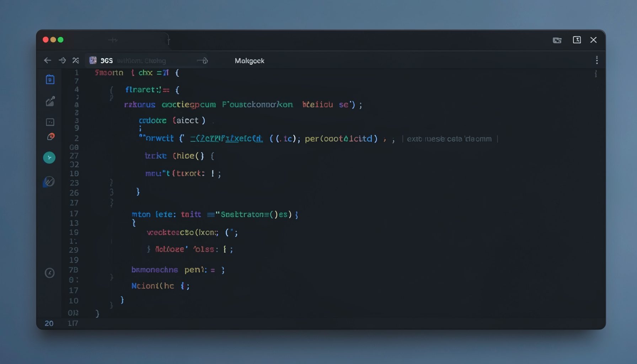The width and height of the screenshot is (637, 364).
Task: Close the window with the X icon
Action: click(x=594, y=40)
